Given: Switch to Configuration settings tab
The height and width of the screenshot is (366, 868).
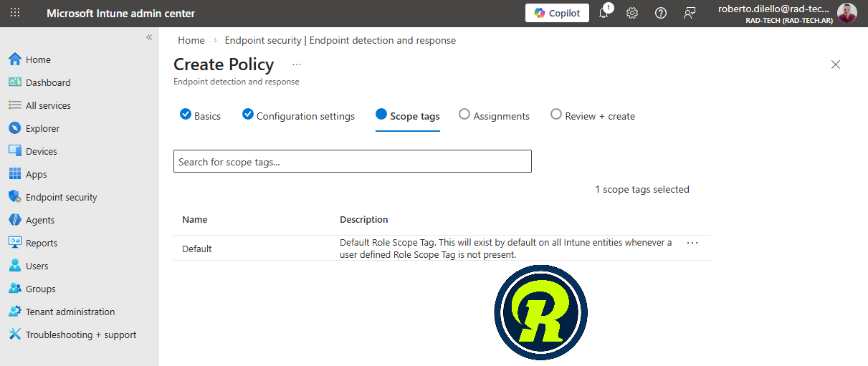Looking at the screenshot, I should coord(305,116).
